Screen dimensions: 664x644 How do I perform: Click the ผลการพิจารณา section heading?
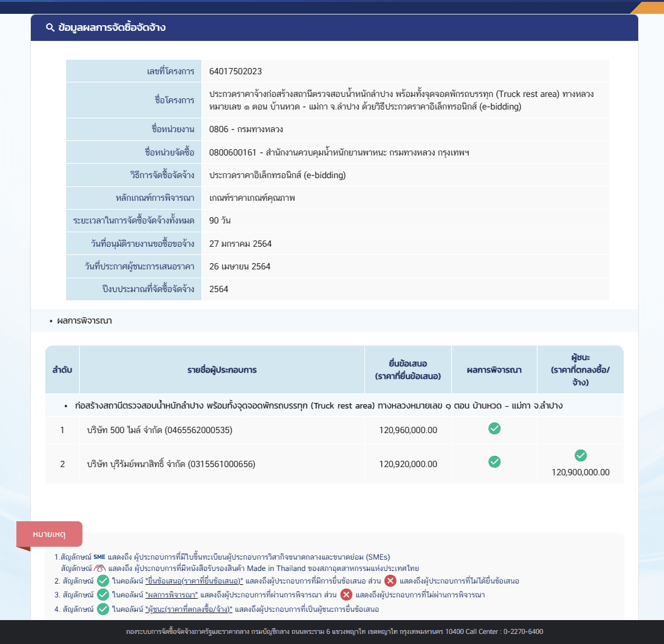tap(84, 320)
